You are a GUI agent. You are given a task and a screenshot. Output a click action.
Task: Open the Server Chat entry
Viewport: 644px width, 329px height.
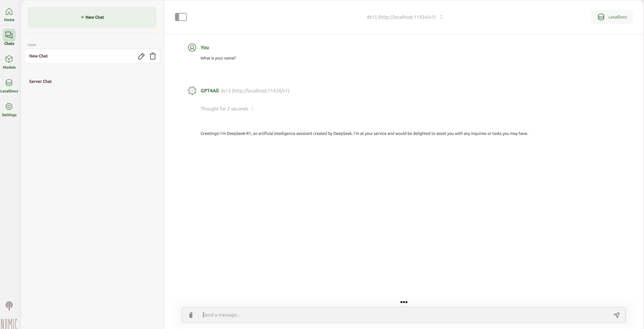(40, 81)
